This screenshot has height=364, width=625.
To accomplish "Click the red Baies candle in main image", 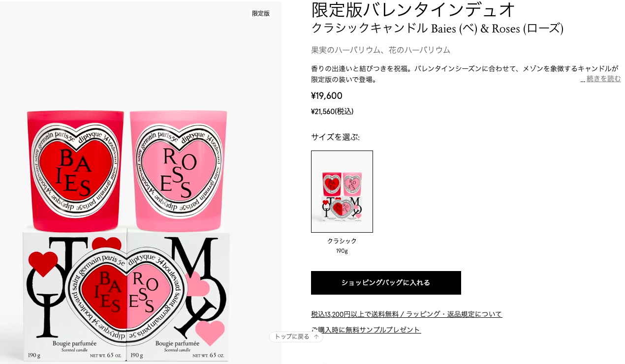I will (x=75, y=170).
